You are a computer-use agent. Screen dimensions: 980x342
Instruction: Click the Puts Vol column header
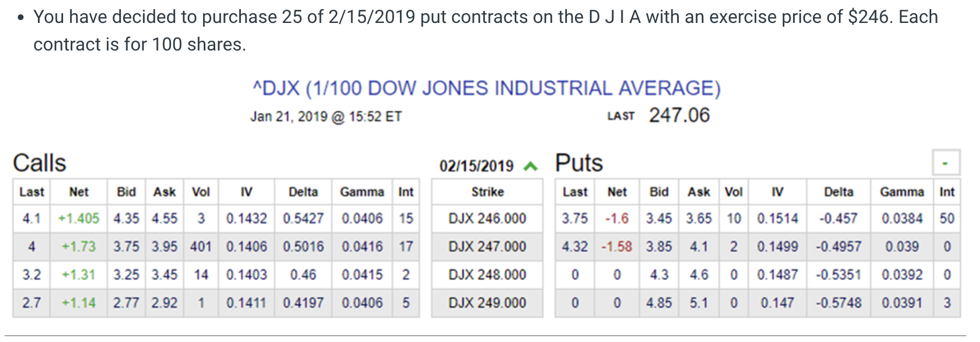[733, 192]
